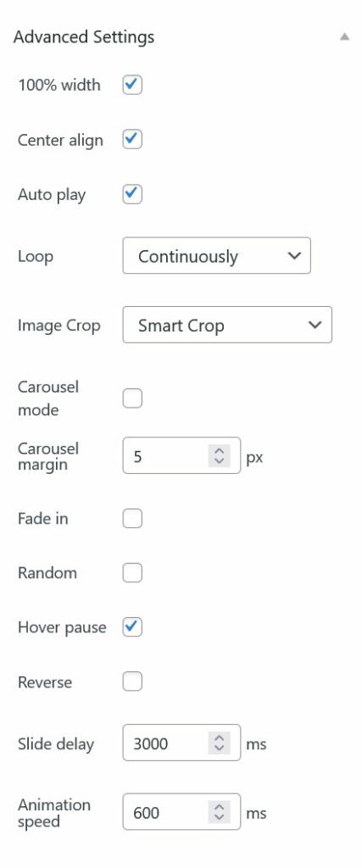Click the Carousel margin spinner arrows
The height and width of the screenshot is (868, 362).
(219, 455)
